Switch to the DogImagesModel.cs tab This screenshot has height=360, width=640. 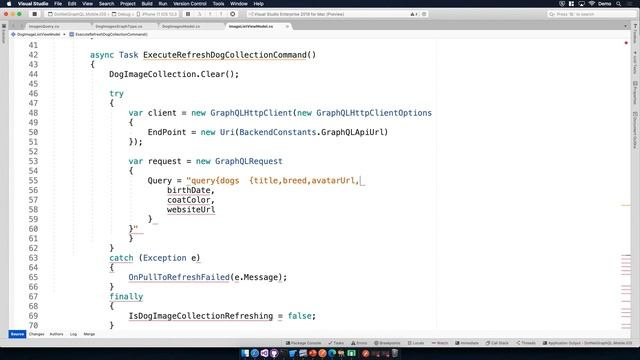coord(181,26)
